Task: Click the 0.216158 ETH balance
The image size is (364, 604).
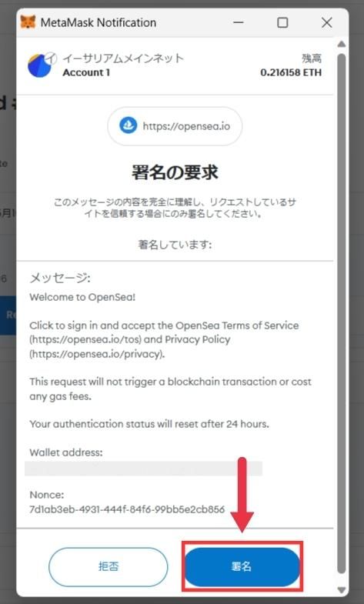Action: (x=291, y=72)
